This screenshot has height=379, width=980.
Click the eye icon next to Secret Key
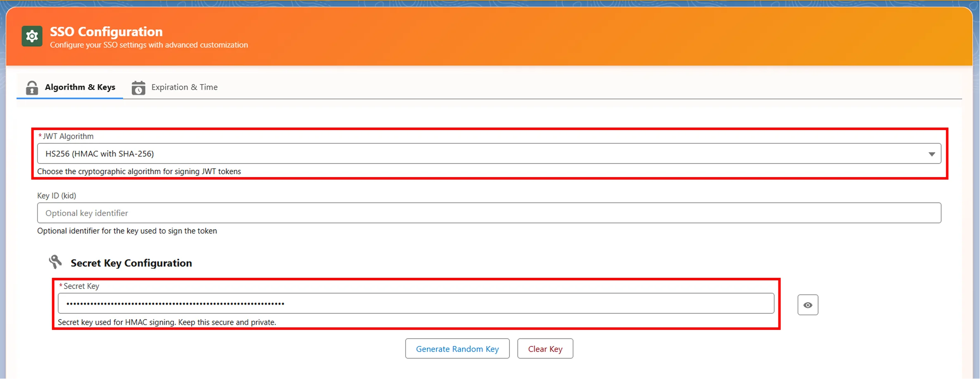pyautogui.click(x=808, y=304)
